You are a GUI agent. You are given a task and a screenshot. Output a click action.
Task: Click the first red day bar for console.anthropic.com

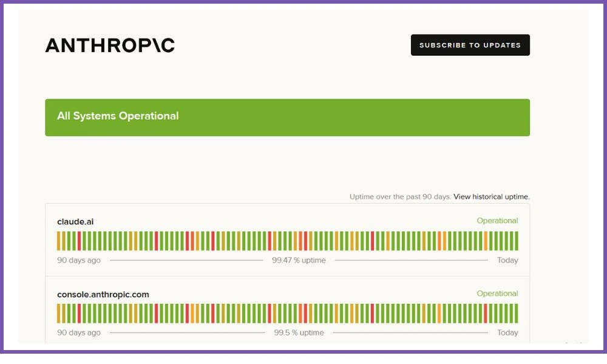(x=79, y=314)
